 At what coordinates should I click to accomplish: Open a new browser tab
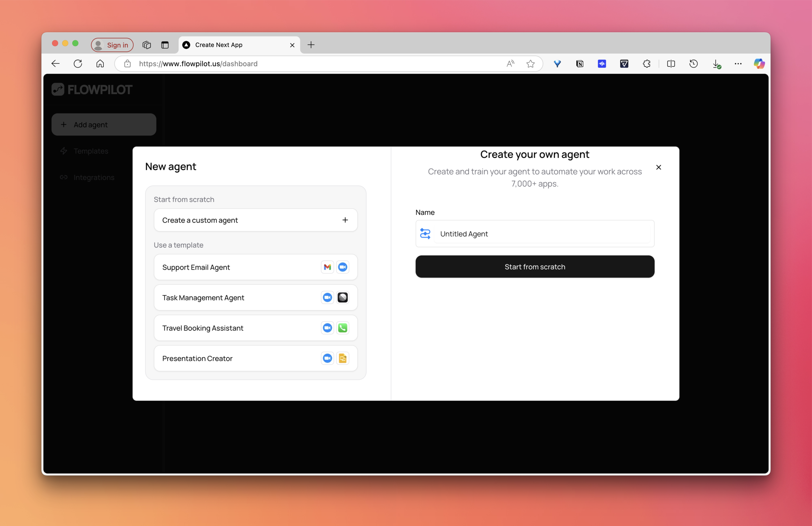pos(311,45)
